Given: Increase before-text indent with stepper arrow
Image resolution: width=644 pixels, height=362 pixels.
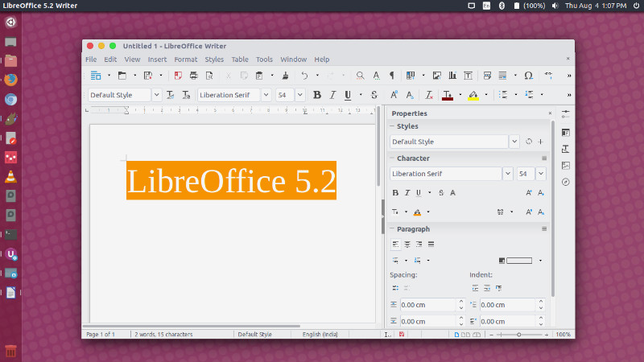Looking at the screenshot, I should pyautogui.click(x=541, y=302).
